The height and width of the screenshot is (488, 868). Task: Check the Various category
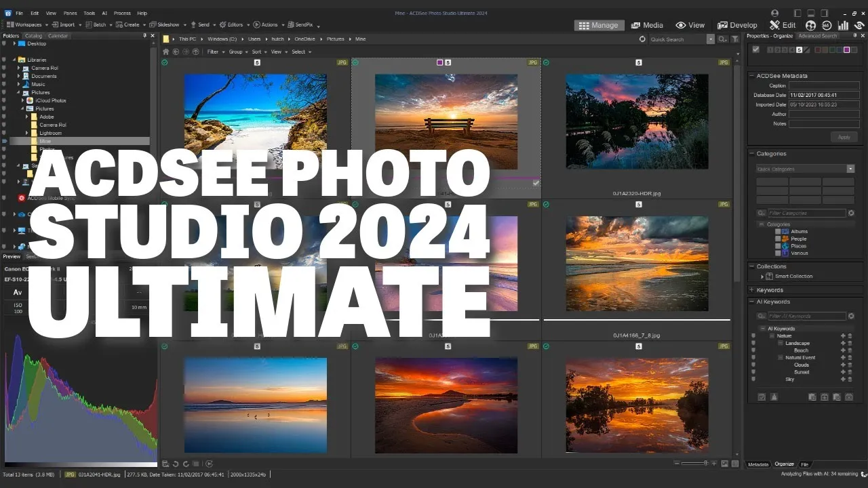(x=778, y=253)
